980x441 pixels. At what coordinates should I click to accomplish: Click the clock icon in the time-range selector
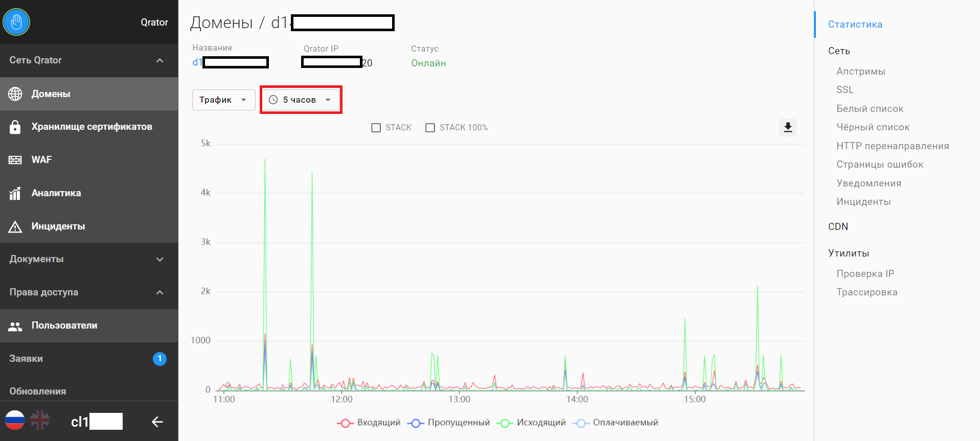pos(273,100)
